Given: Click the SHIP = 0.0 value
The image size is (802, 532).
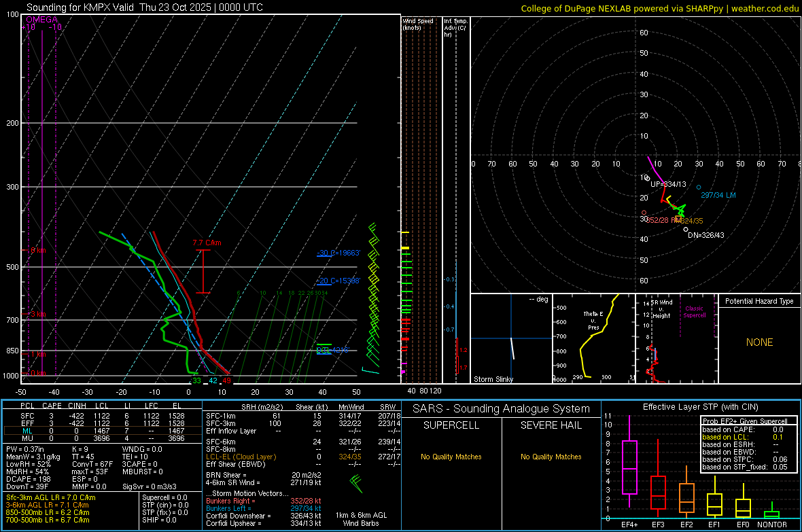Looking at the screenshot, I should coord(159,520).
